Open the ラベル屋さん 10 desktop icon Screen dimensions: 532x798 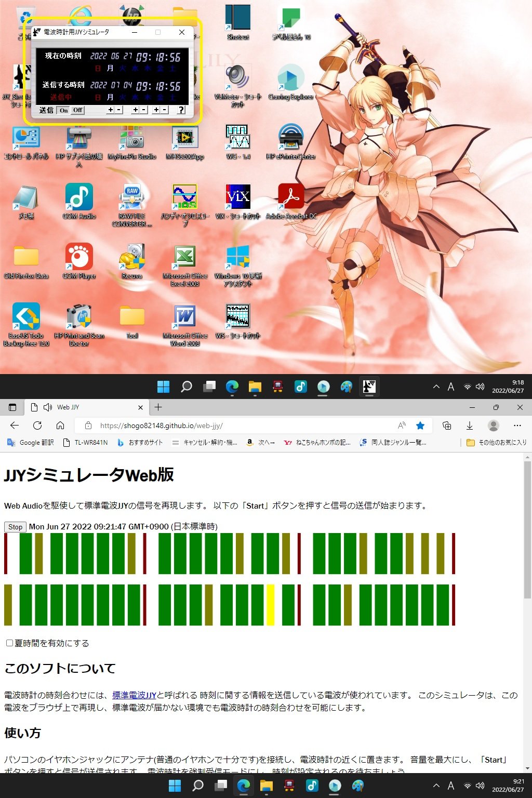(x=291, y=23)
